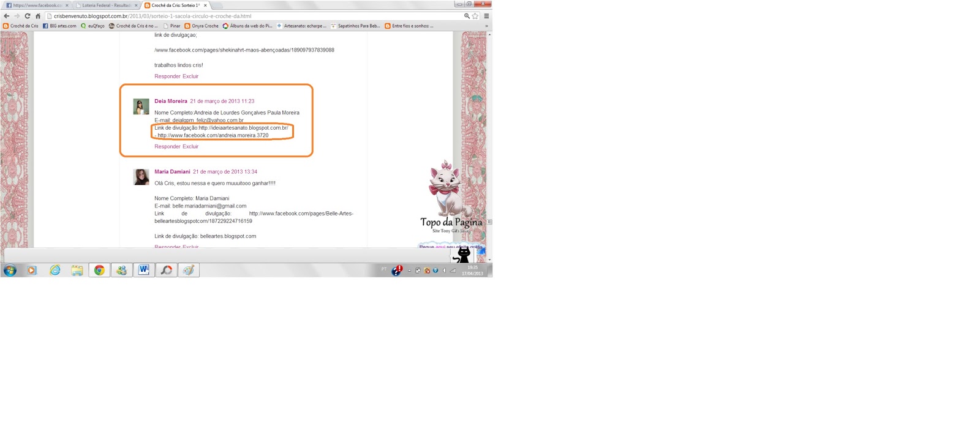Open the BIG artes.com bookmark
980x445 pixels.
click(x=59, y=26)
